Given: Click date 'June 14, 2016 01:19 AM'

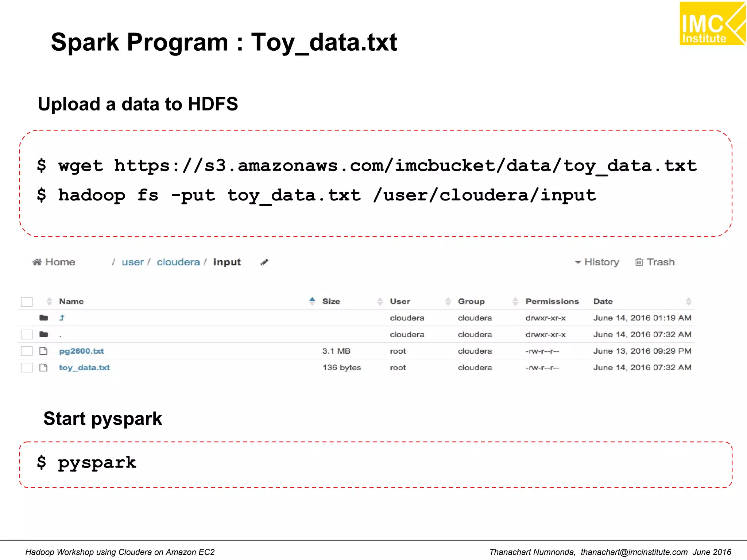Looking at the screenshot, I should [642, 318].
